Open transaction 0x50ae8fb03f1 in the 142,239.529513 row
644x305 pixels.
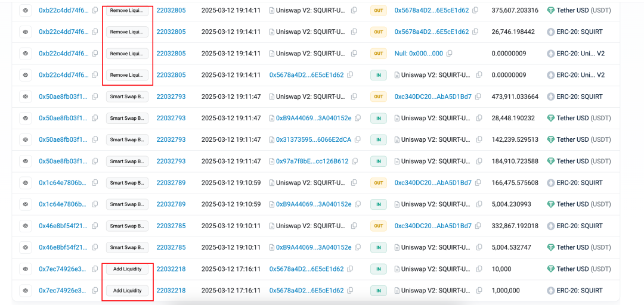(x=63, y=139)
